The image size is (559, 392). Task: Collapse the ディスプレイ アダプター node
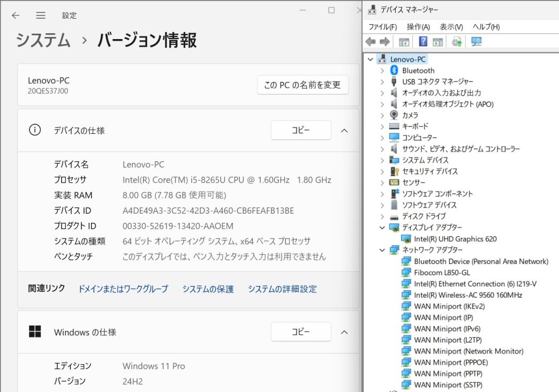pyautogui.click(x=382, y=227)
